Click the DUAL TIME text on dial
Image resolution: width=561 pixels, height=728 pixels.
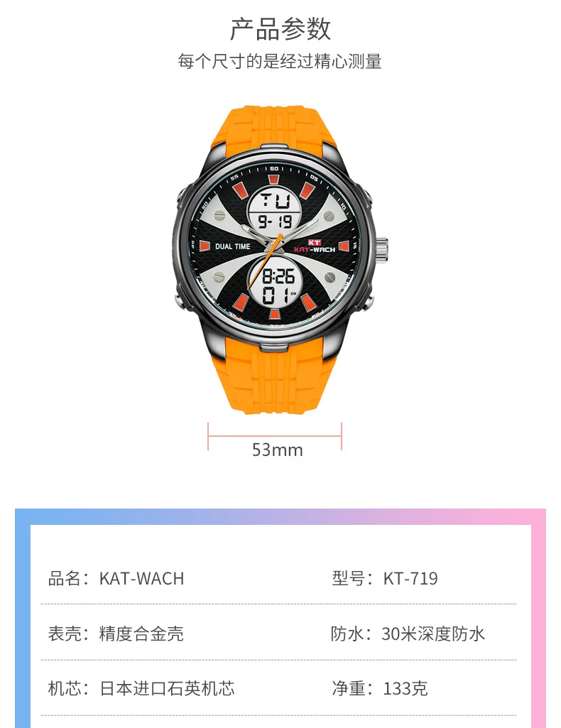[x=232, y=246]
